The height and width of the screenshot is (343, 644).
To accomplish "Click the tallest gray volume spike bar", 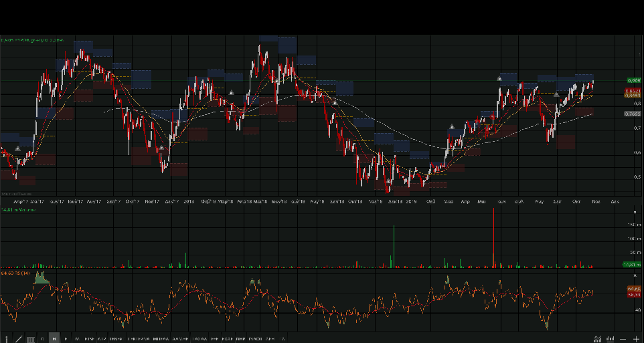I will click(494, 234).
